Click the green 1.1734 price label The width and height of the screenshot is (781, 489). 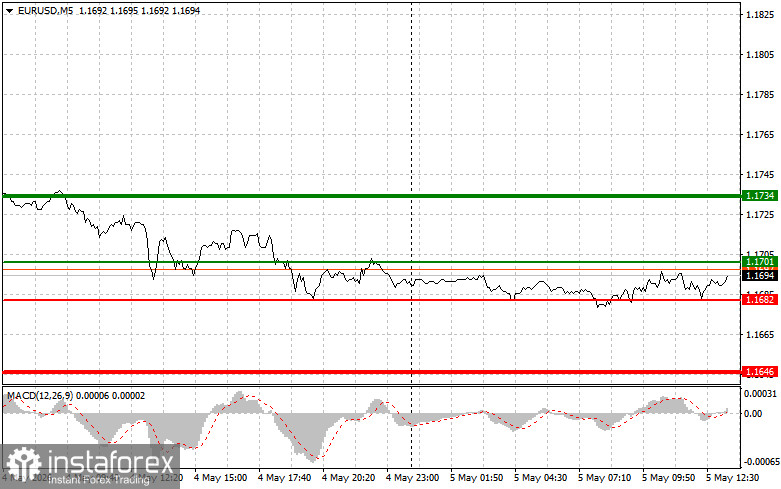click(x=760, y=196)
